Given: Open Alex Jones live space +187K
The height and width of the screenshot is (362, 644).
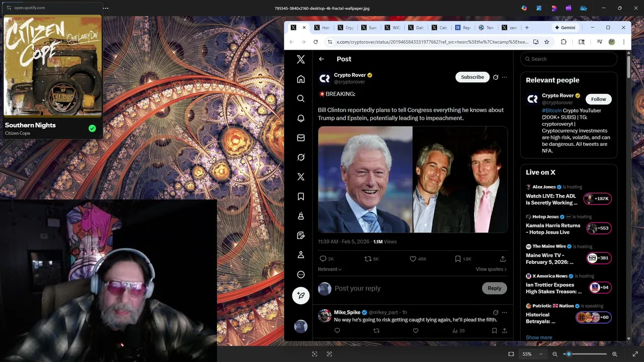Looking at the screenshot, I should pos(597,199).
